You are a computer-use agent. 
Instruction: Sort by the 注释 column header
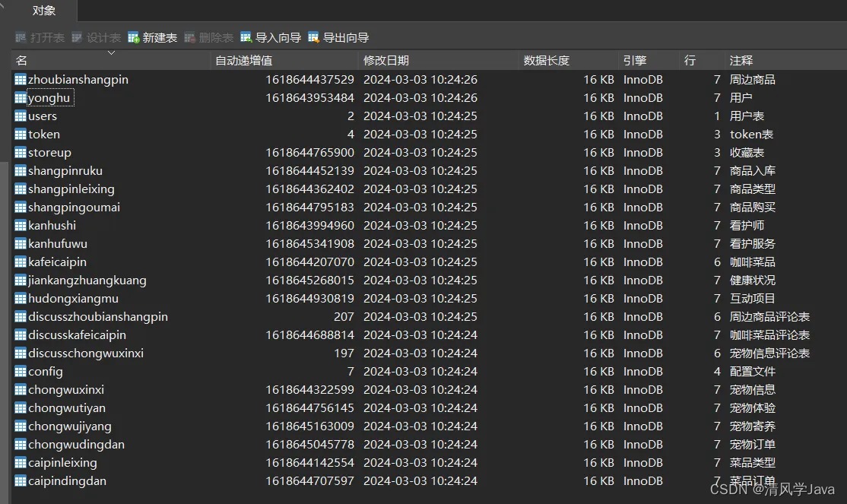(785, 61)
